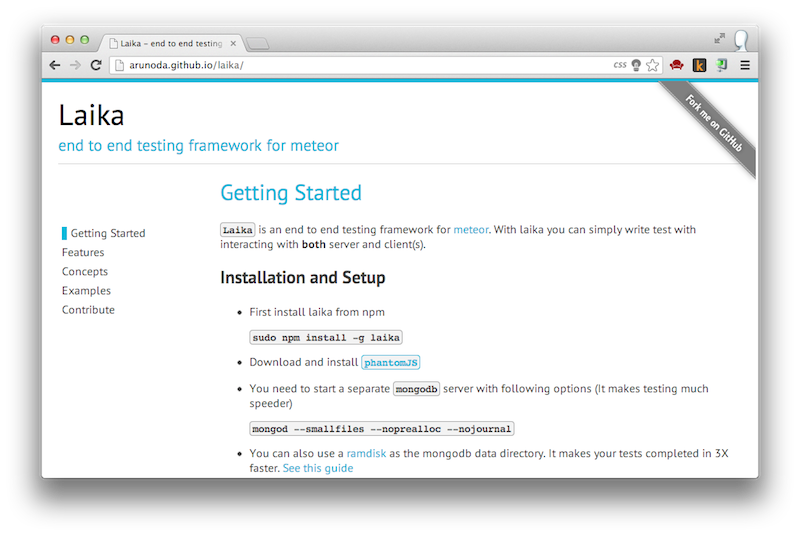The width and height of the screenshot is (800, 536).
Task: Click the Laika page title heading
Action: point(91,115)
